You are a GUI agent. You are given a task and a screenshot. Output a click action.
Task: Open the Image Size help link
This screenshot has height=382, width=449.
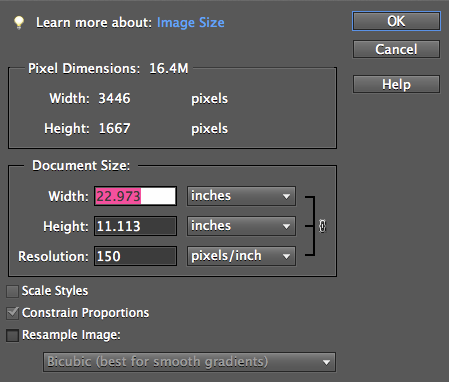tap(191, 23)
